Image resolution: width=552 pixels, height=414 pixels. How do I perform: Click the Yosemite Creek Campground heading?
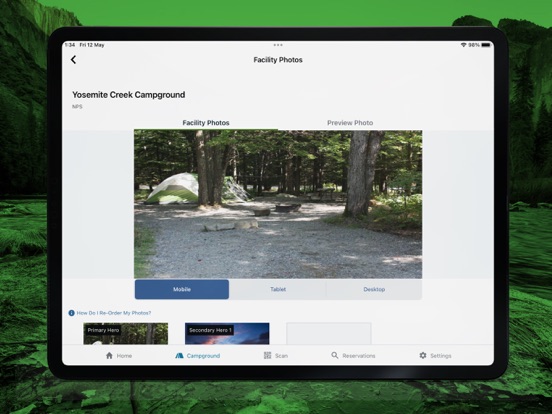(x=128, y=95)
